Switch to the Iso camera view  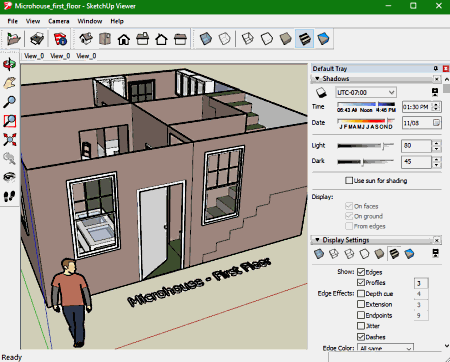click(86, 39)
